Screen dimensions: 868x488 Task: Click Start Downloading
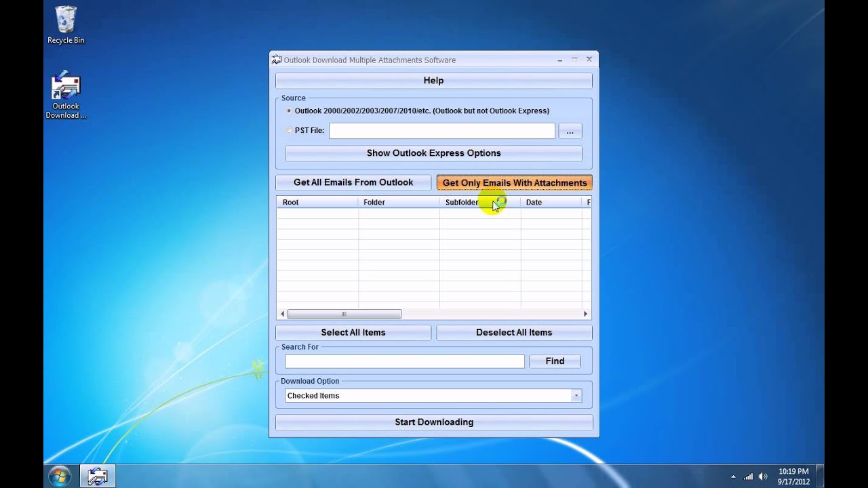coord(434,422)
